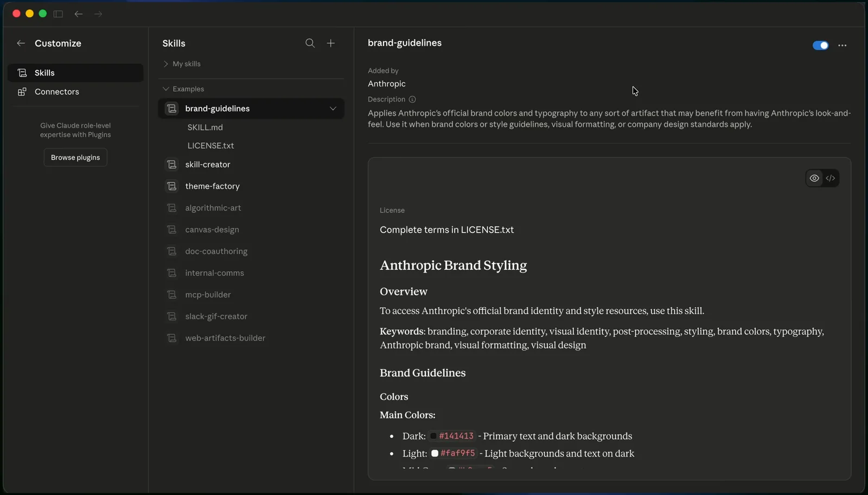Open search in the Skills panel
This screenshot has width=868, height=495.
(310, 43)
